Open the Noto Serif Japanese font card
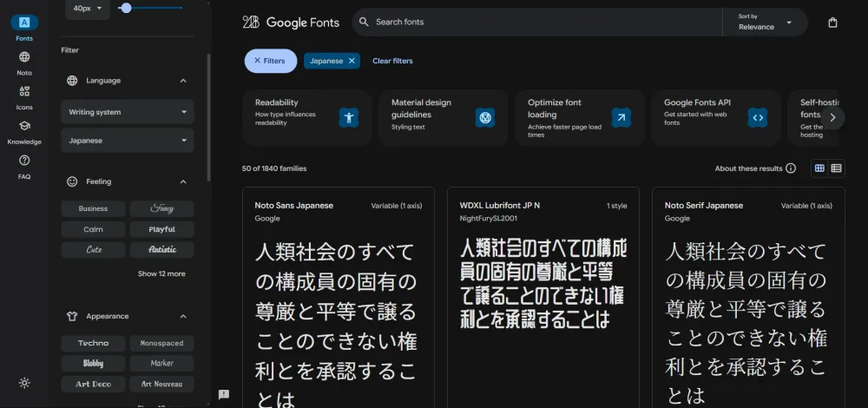This screenshot has width=868, height=408. [748, 298]
